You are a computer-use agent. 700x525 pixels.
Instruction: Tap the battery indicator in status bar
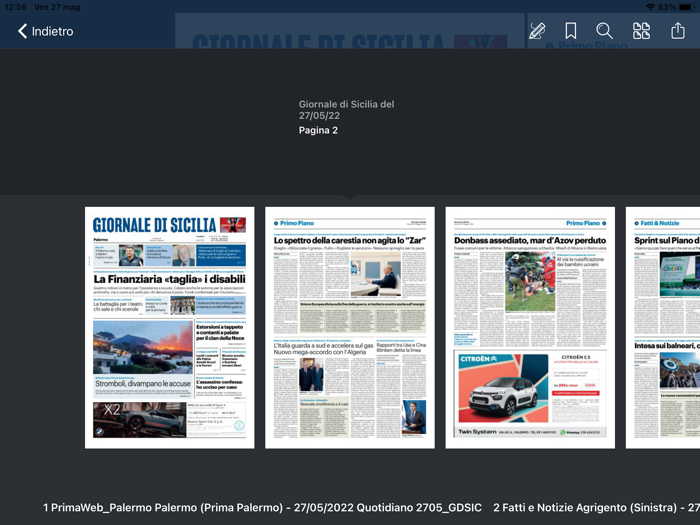687,7
